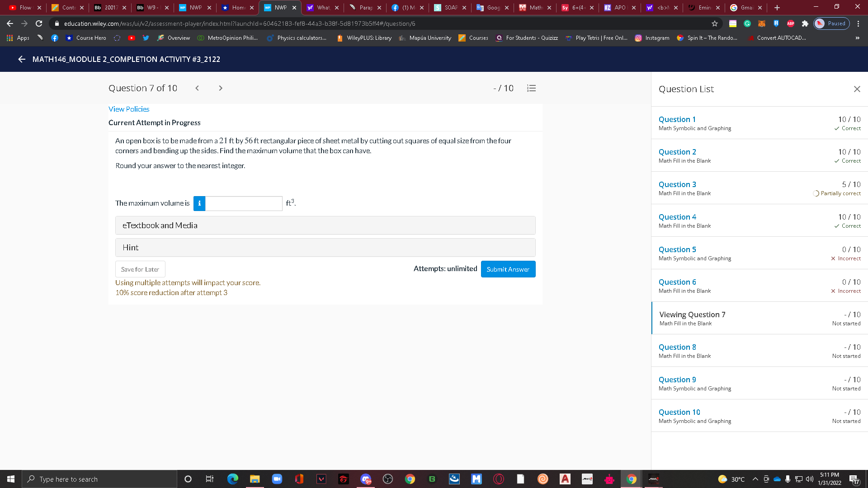Show more bookmarks overflow chevron
This screenshot has width=868, height=488.
[857, 38]
